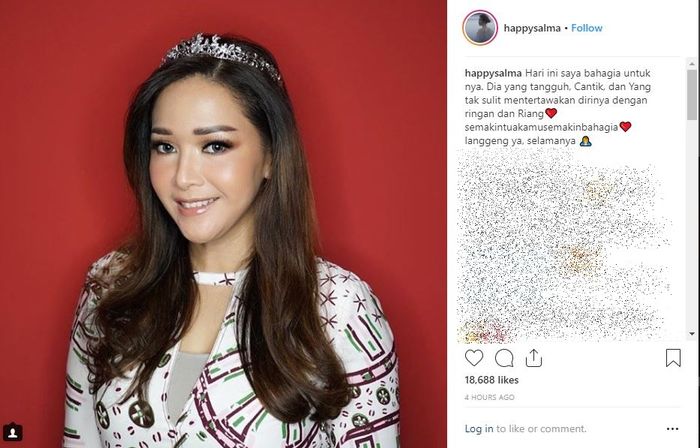Open comments with the speech bubble icon
Viewport: 700px width, 448px height.
click(504, 358)
